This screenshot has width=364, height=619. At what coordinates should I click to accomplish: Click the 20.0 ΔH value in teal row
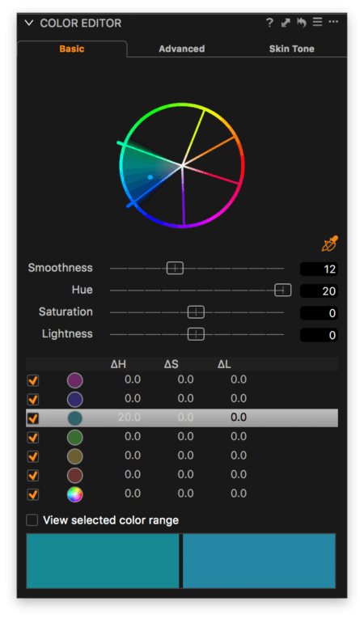coord(129,418)
